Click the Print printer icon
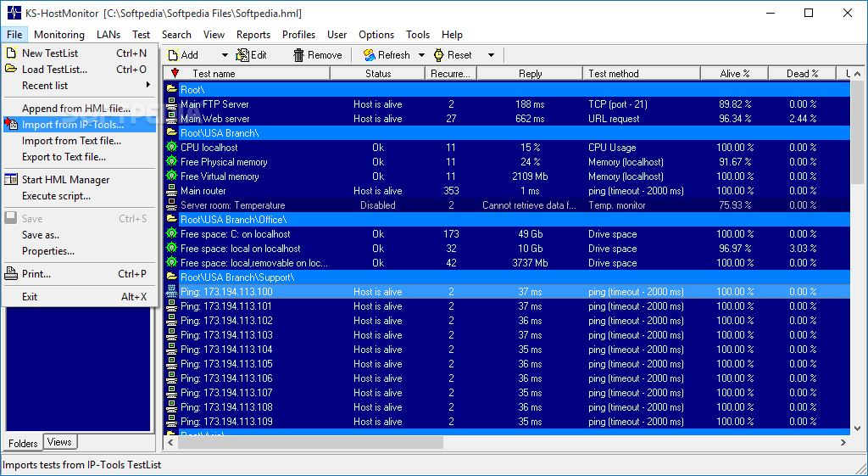The width and height of the screenshot is (868, 476). (10, 274)
